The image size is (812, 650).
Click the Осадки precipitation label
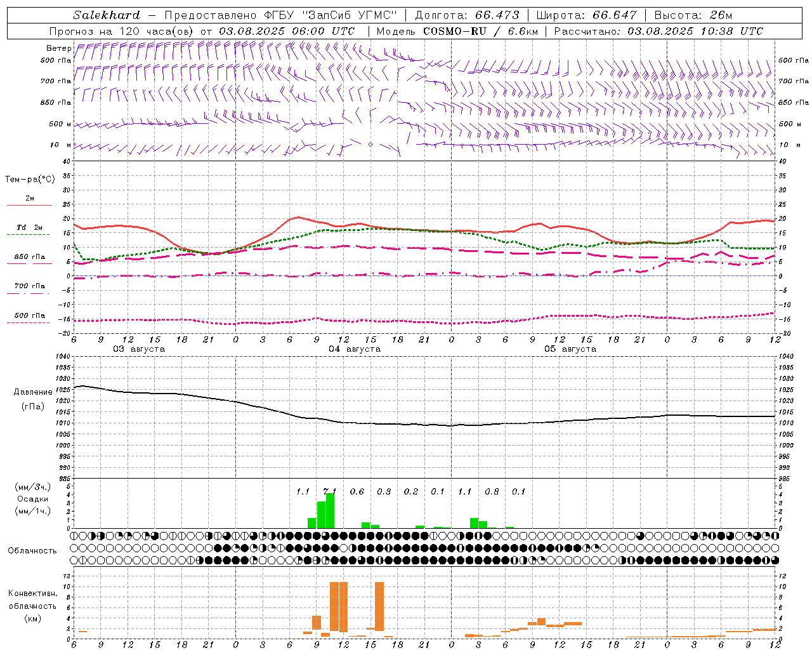pyautogui.click(x=32, y=499)
